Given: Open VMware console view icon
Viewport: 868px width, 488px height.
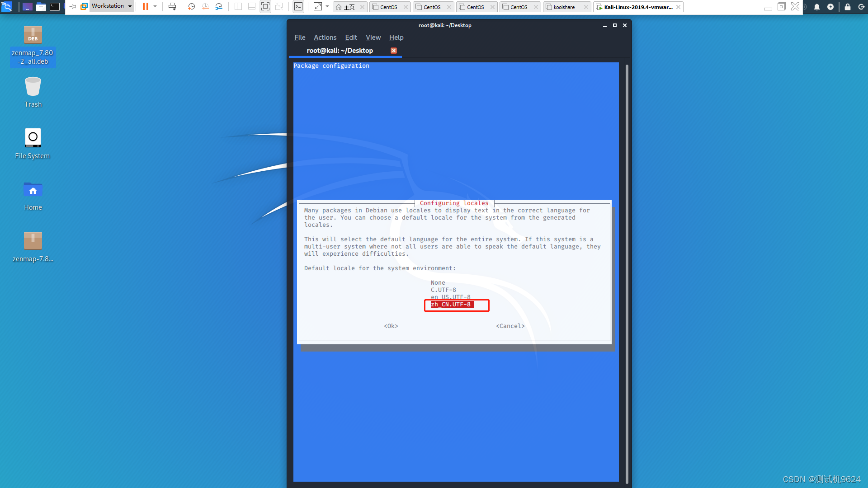Looking at the screenshot, I should (x=298, y=6).
